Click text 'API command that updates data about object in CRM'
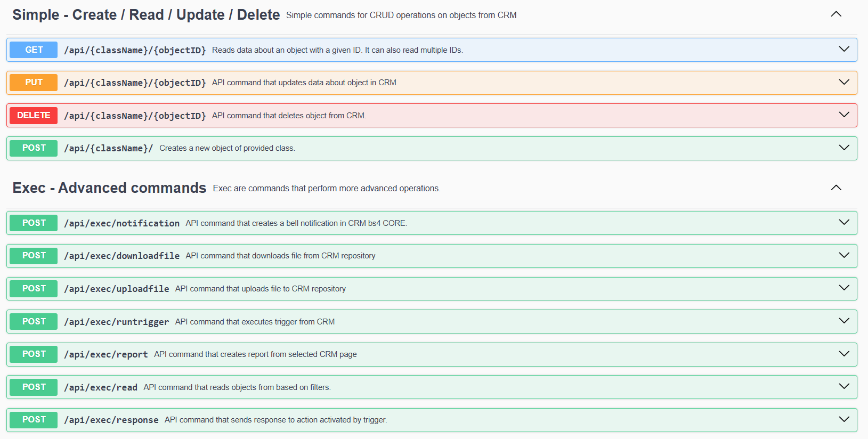The image size is (868, 439). click(x=304, y=83)
